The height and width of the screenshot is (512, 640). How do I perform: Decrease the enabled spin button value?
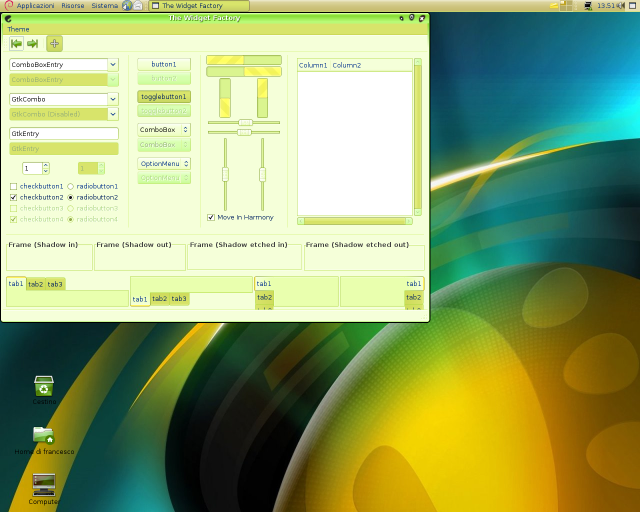click(46, 171)
